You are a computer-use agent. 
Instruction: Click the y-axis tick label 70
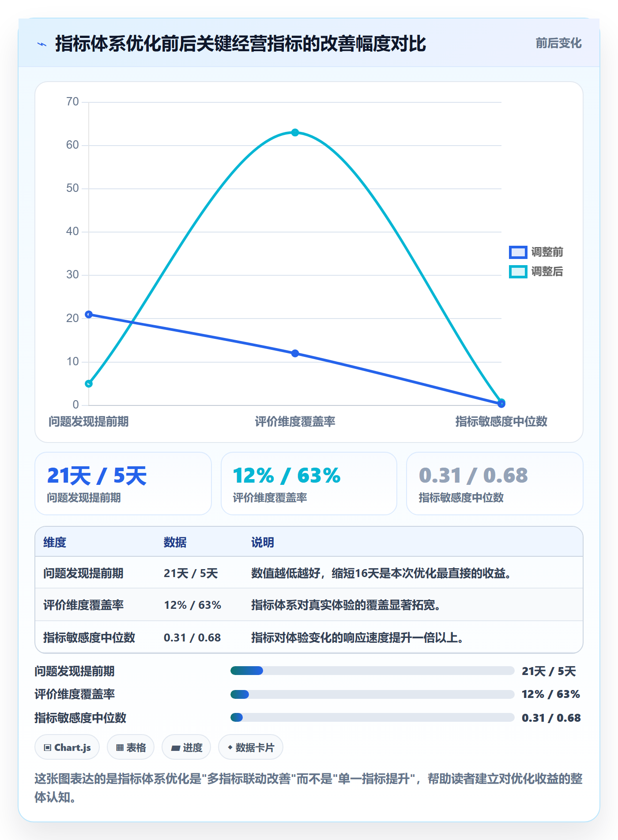pyautogui.click(x=72, y=102)
